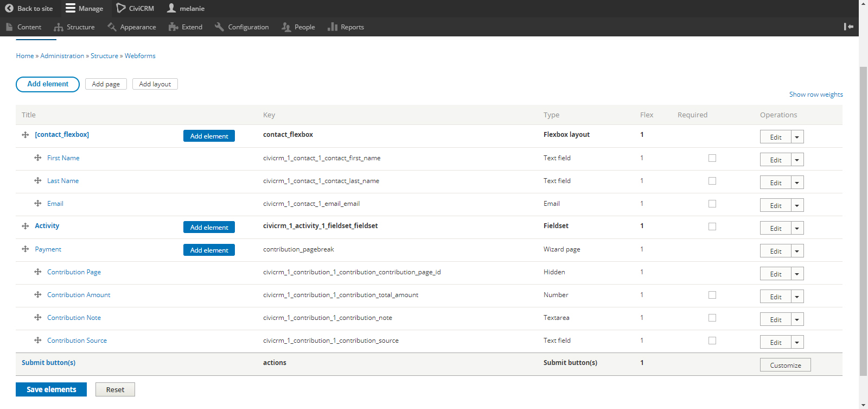Click the page vertical scrollbar
Screen dimensions: 868x409
click(863, 221)
